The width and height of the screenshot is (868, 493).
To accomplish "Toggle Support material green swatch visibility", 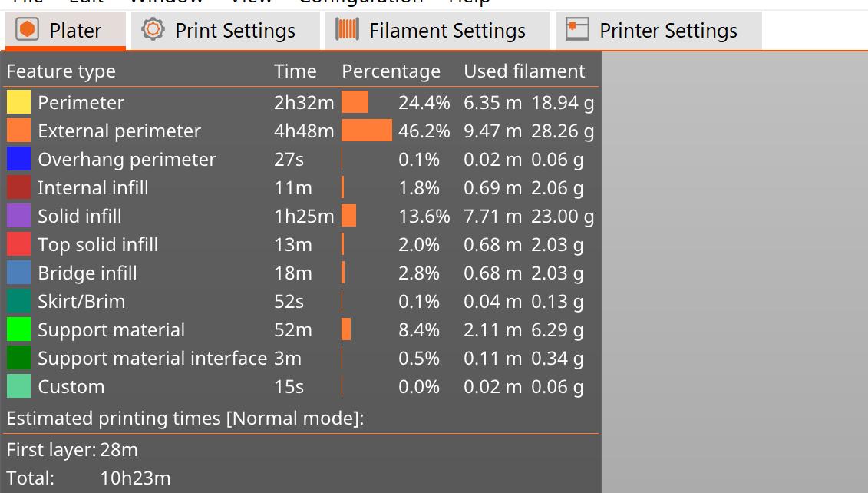I will pos(18,329).
